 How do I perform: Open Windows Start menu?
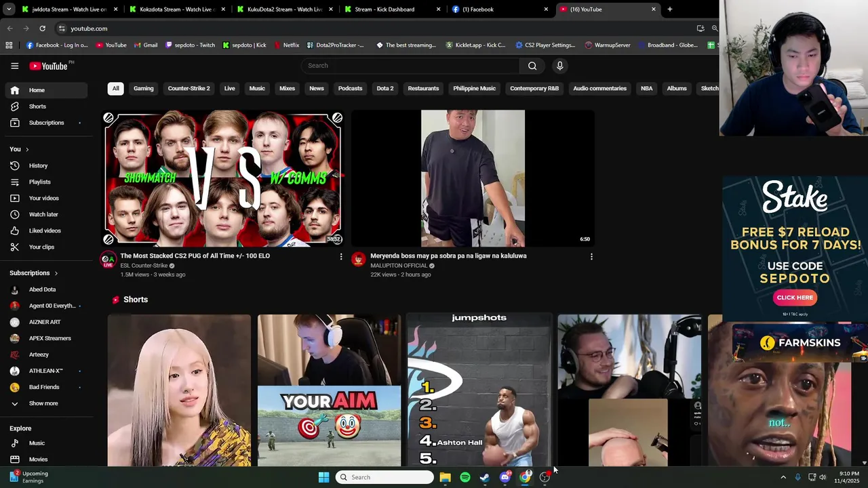click(x=323, y=477)
